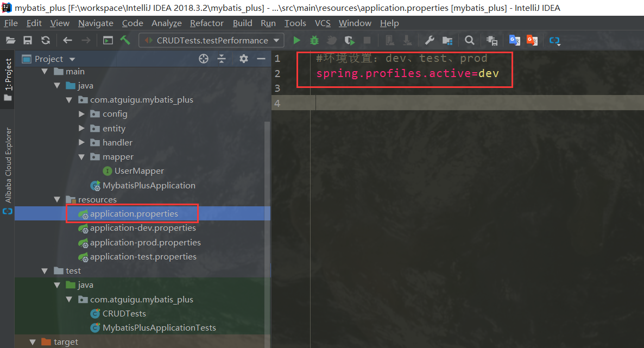Screen dimensions: 644x348
Task: Expand the config package
Action: pos(81,114)
